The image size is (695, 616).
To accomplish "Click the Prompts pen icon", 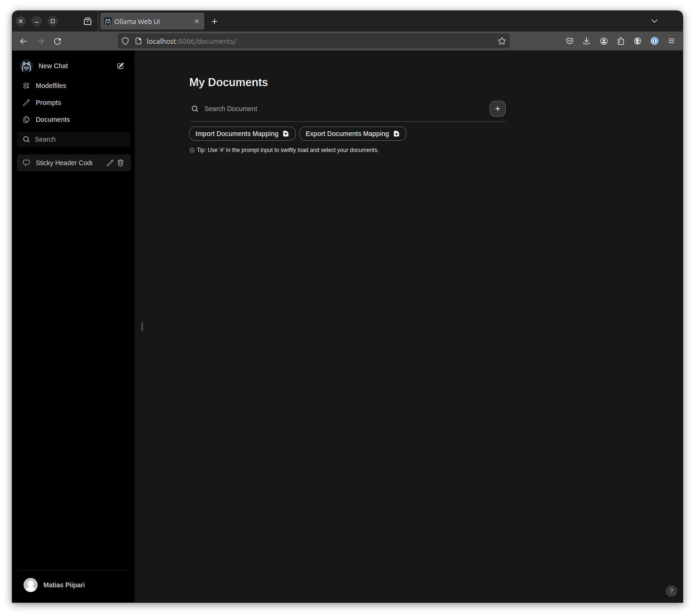I will [26, 102].
